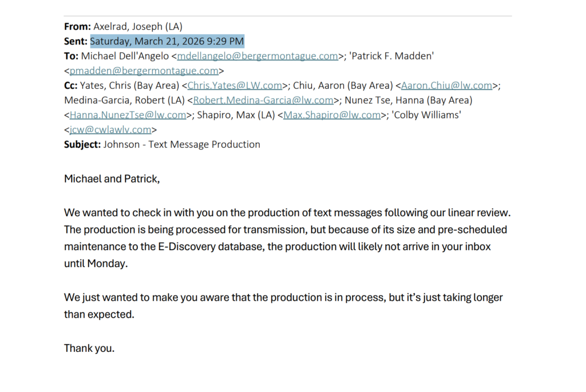The width and height of the screenshot is (586, 392).
Task: Open the mdellangelo@bergermontague.com email link
Action: (x=258, y=56)
